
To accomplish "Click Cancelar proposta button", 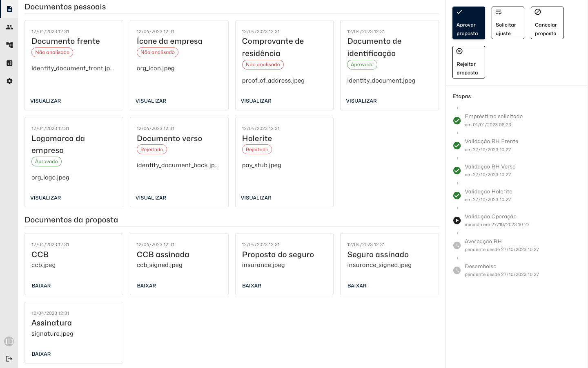I will coord(547,23).
